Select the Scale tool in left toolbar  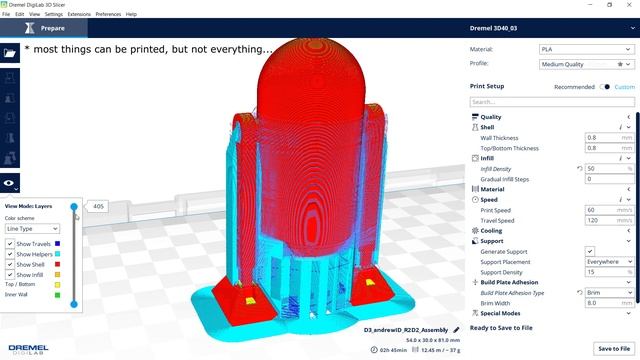pos(10,98)
